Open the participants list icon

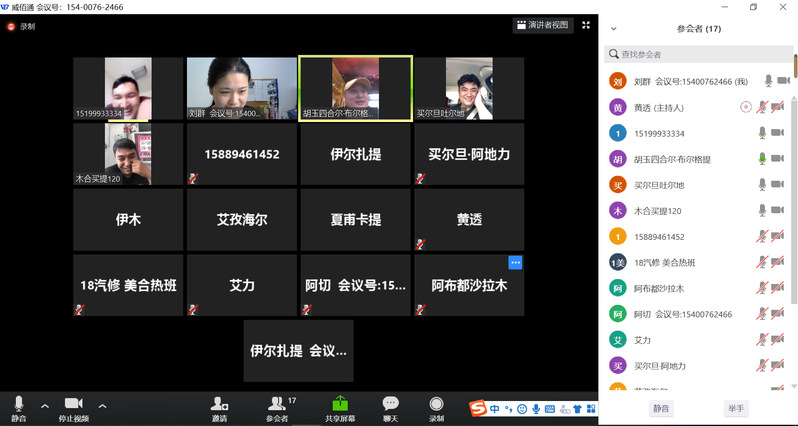pos(275,403)
